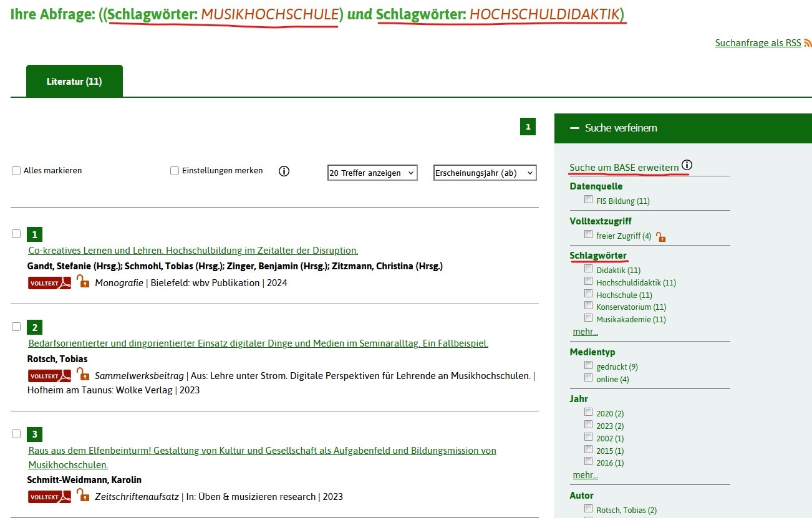This screenshot has height=518, width=812.
Task: Select the Literatur (11) tab
Action: [x=74, y=82]
